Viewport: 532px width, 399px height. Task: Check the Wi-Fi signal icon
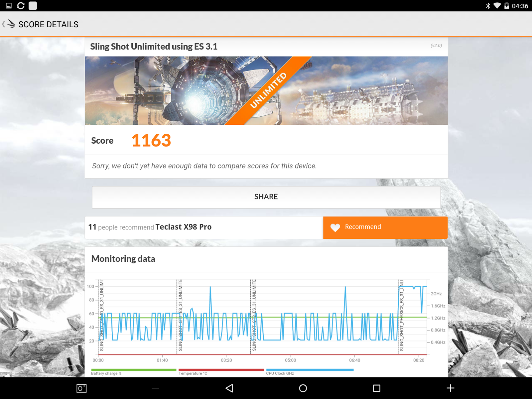point(497,6)
